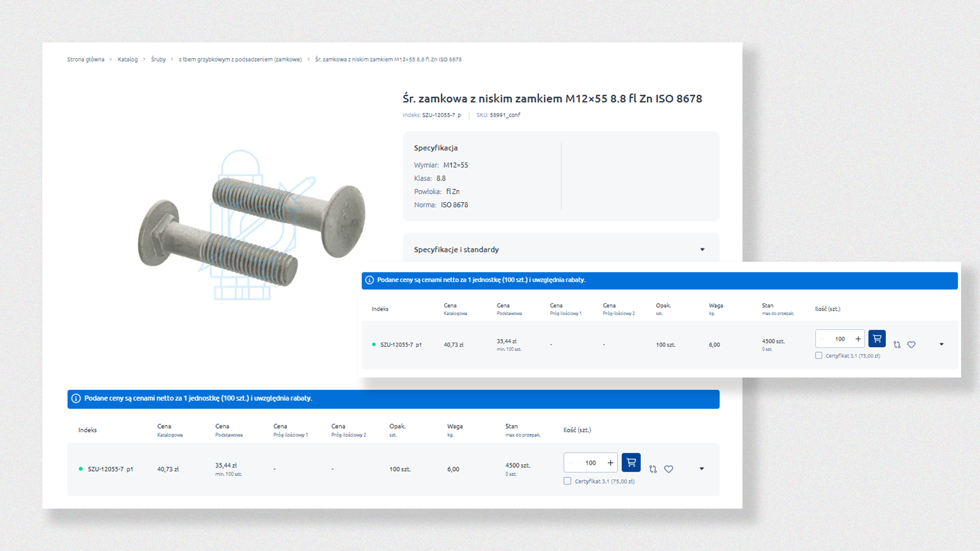
Task: Go to Strona główna breadcrumb
Action: point(86,60)
